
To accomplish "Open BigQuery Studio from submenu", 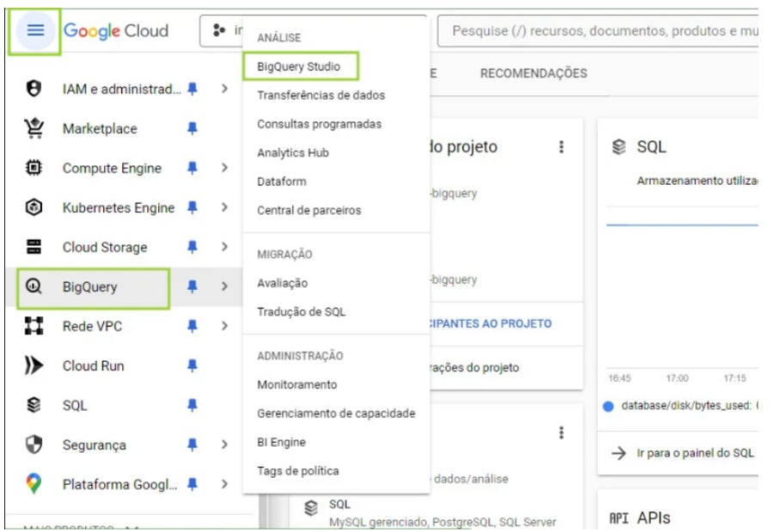I will (x=300, y=66).
